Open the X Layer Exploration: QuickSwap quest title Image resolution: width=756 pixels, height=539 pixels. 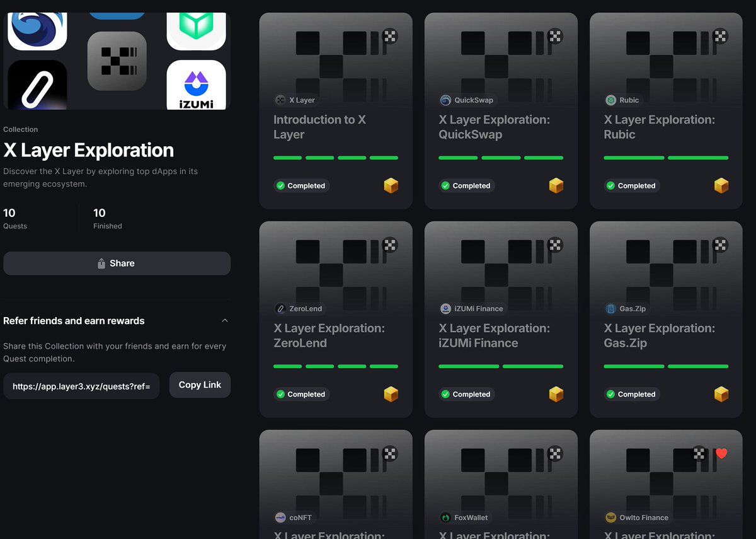[495, 127]
